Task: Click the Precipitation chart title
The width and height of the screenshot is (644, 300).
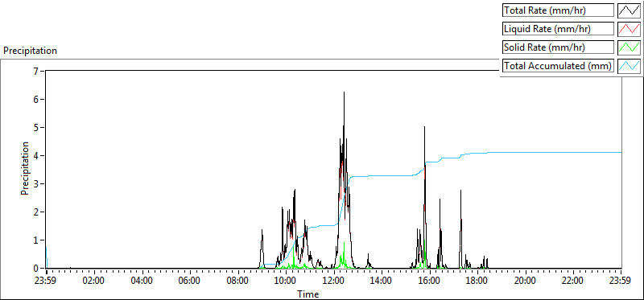Action: coord(30,51)
